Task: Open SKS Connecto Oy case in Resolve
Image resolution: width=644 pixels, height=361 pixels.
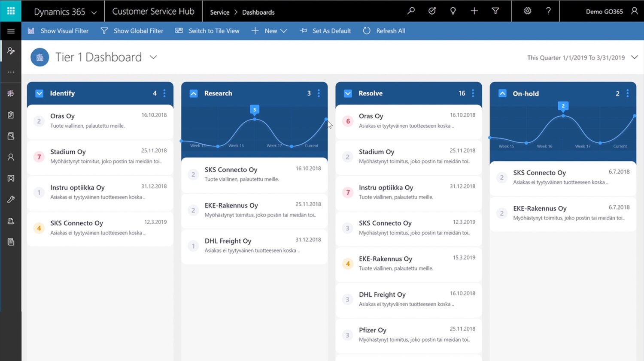Action: [409, 228]
